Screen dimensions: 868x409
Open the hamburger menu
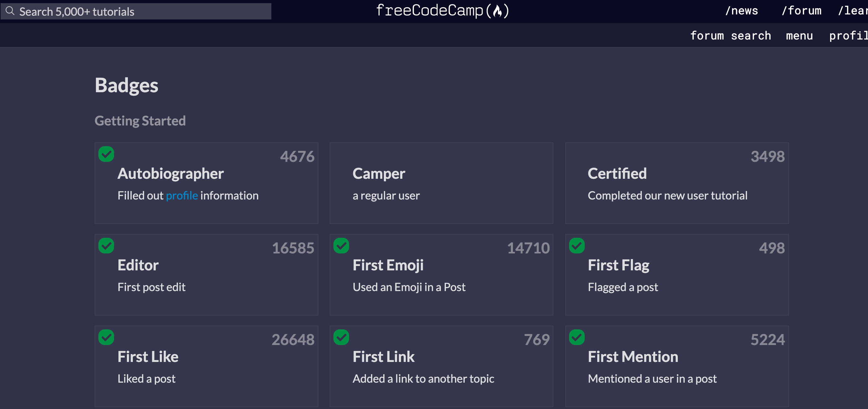tap(800, 35)
